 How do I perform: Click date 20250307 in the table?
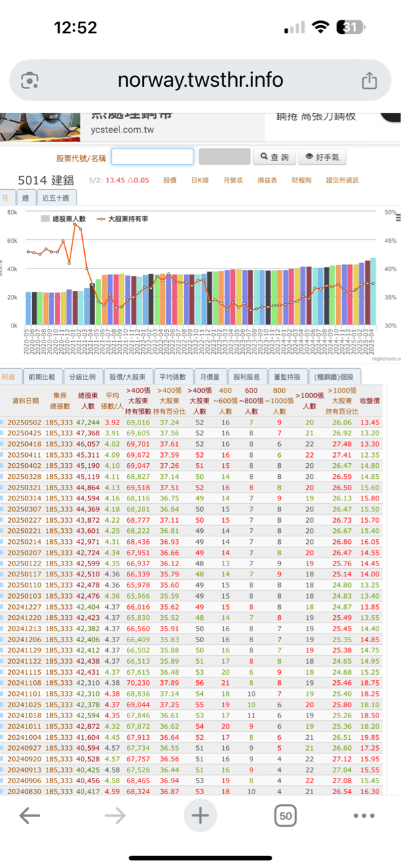[x=24, y=509]
